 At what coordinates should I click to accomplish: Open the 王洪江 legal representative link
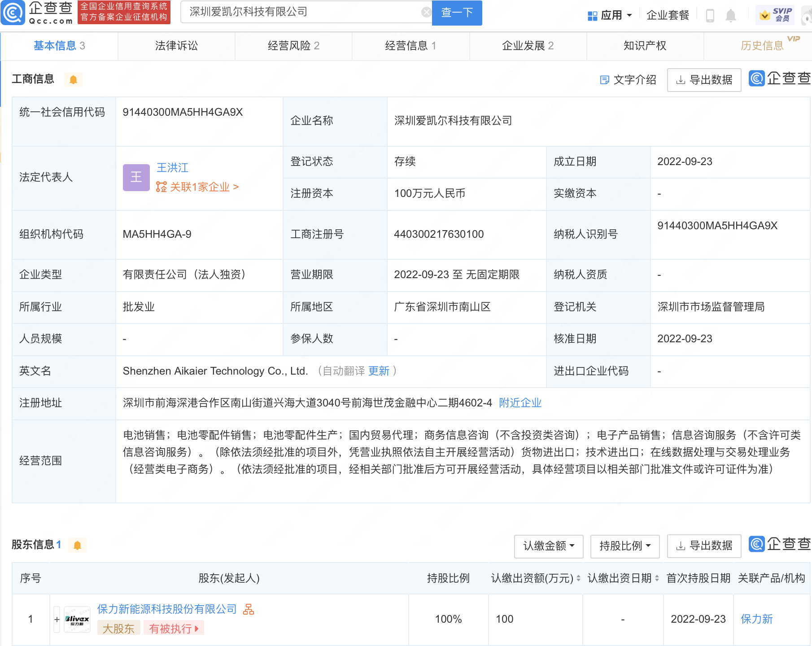click(173, 168)
